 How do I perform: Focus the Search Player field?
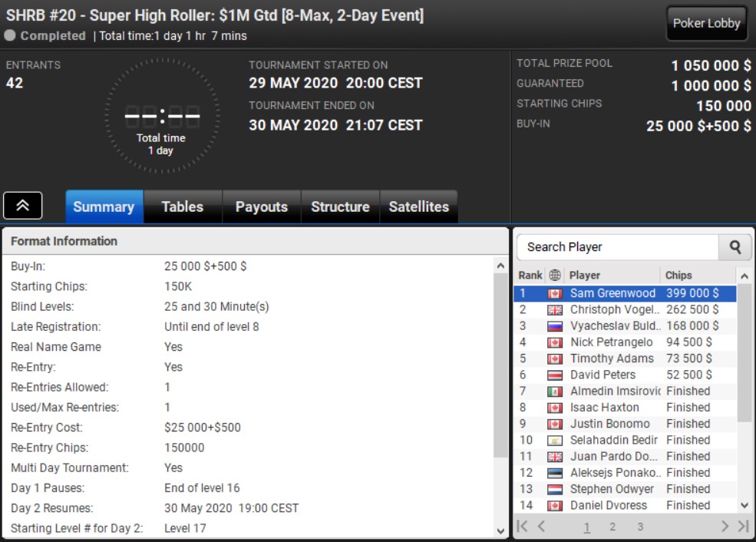[618, 247]
